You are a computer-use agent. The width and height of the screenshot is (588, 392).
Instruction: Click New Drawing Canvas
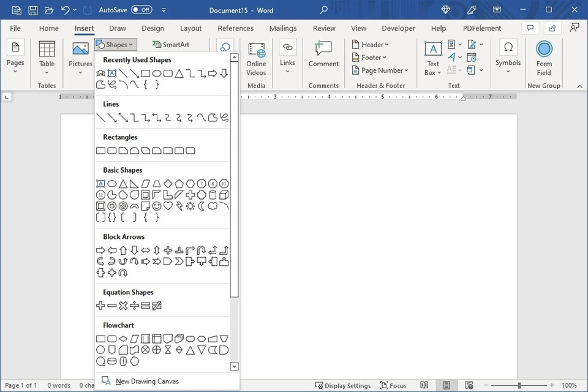[147, 381]
